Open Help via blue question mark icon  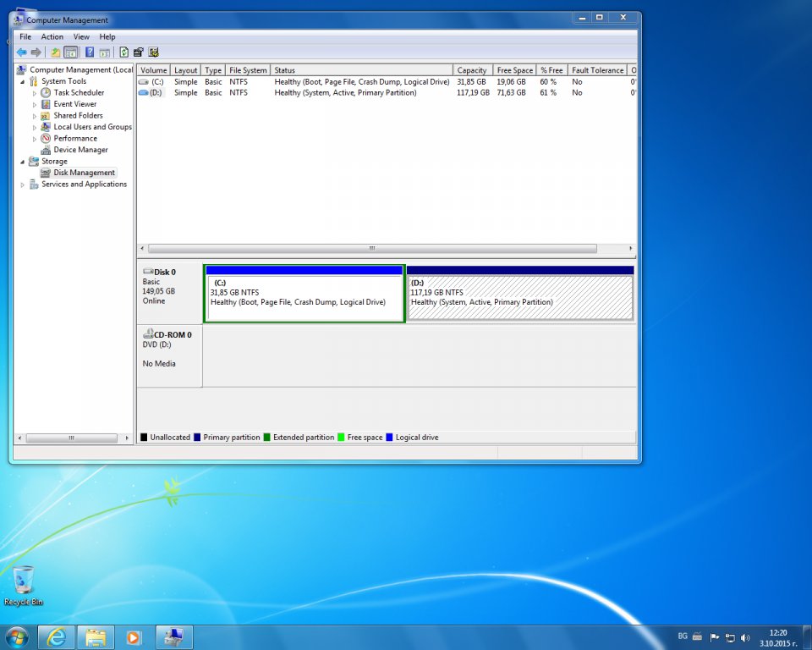tap(89, 52)
